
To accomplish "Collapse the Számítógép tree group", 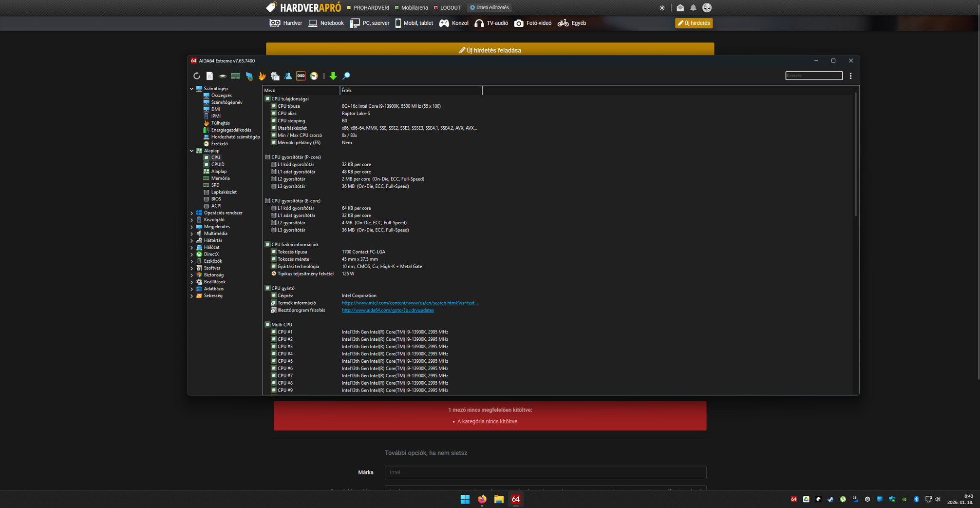I will (x=192, y=89).
